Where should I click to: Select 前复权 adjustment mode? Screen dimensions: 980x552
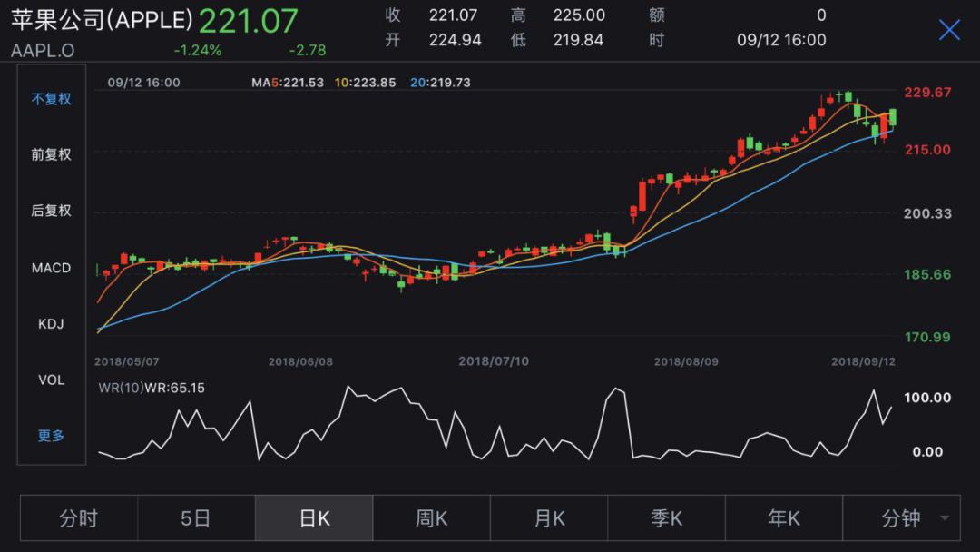[x=51, y=154]
